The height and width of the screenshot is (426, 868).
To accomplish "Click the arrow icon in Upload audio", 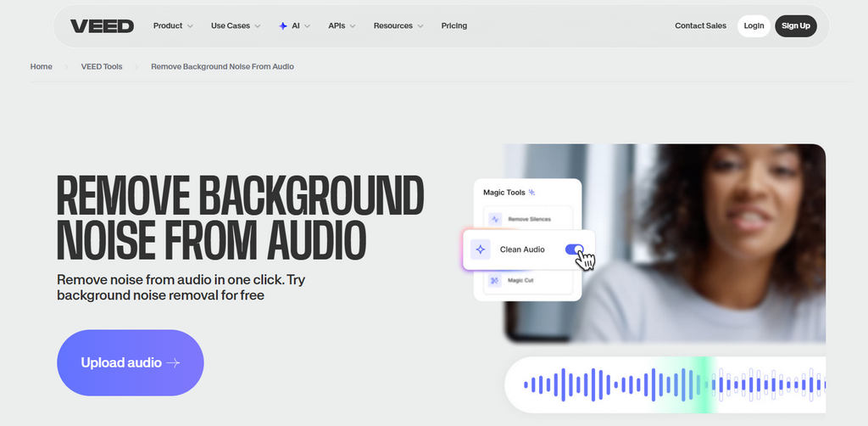I will pyautogui.click(x=173, y=363).
